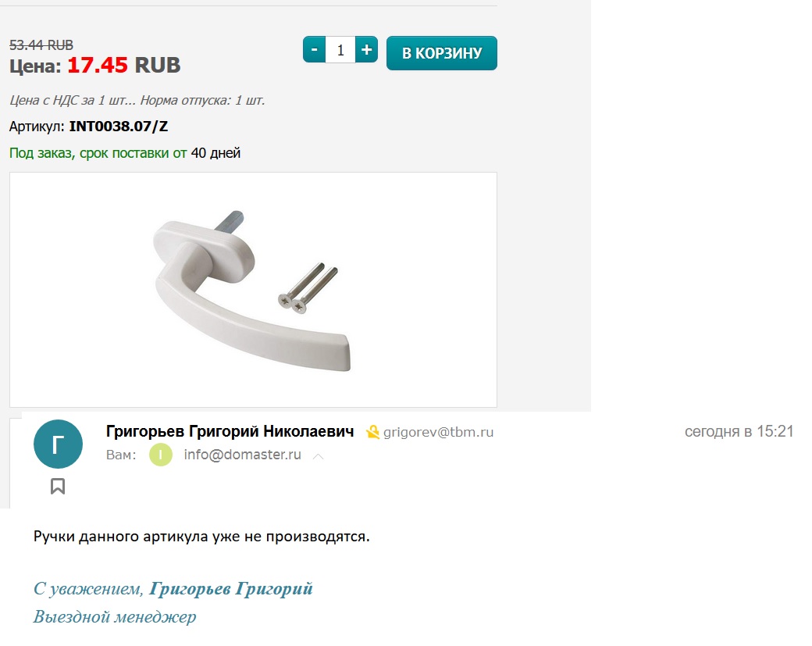Increase quantity with the plus button
This screenshot has width=812, height=646.
point(367,50)
